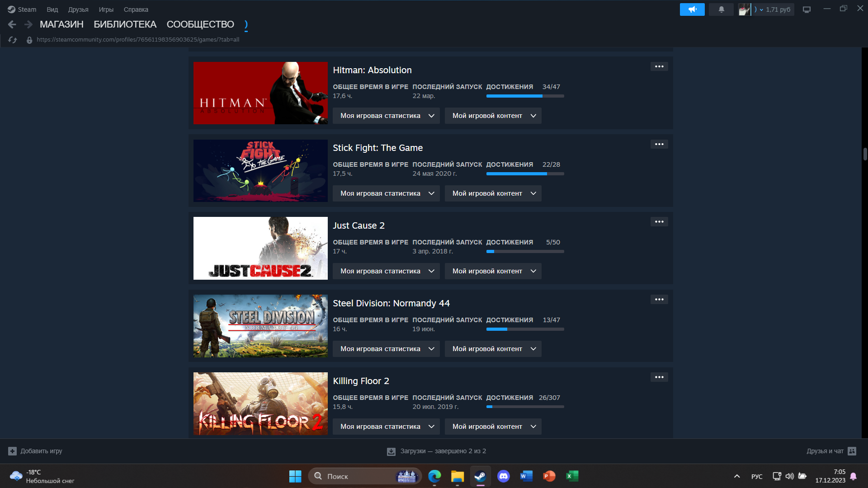This screenshot has width=868, height=488.
Task: Expand Stick Fight's Моя игровая статистика dropdown
Action: [386, 193]
